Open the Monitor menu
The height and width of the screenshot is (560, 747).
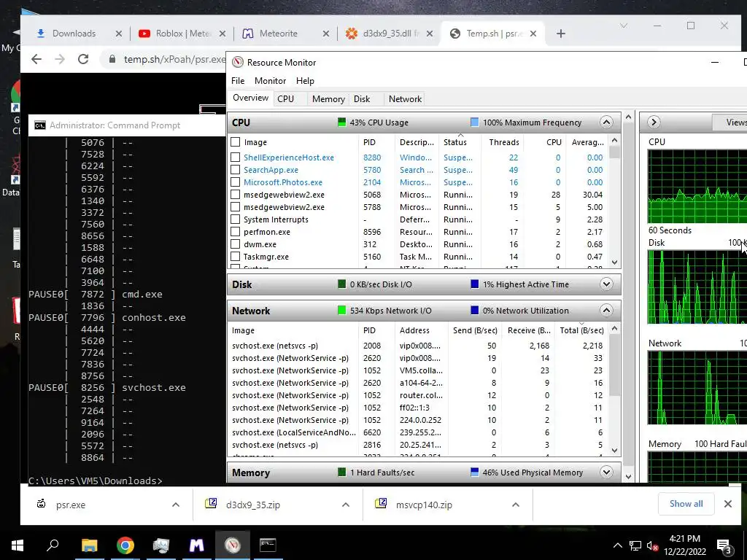pos(270,81)
